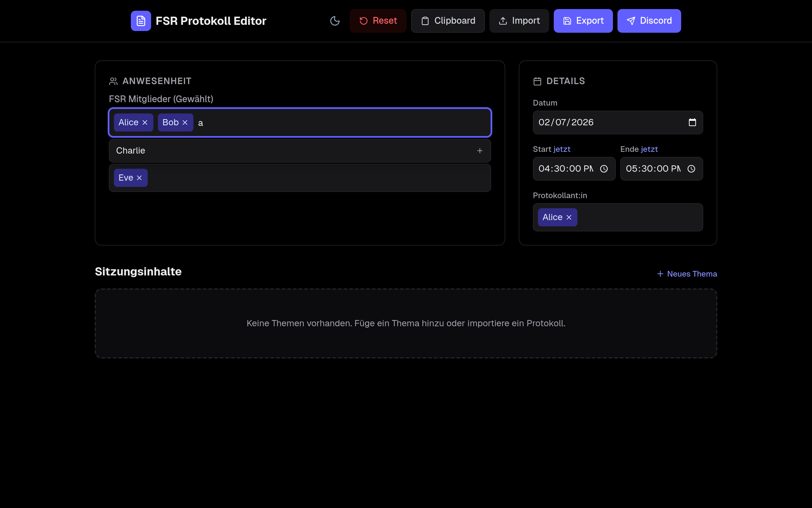Open the Start time clock picker
The image size is (812, 508).
[604, 169]
